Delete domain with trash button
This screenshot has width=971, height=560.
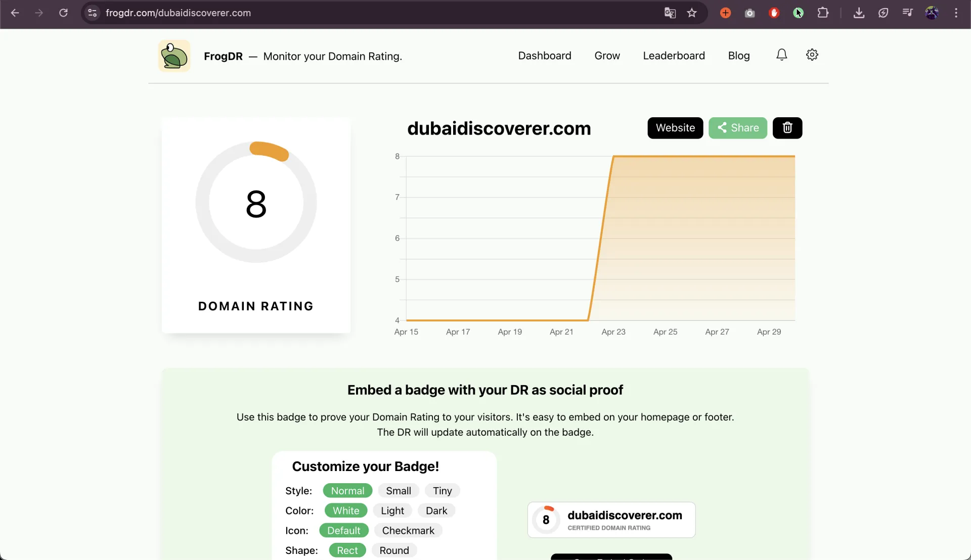pos(787,128)
